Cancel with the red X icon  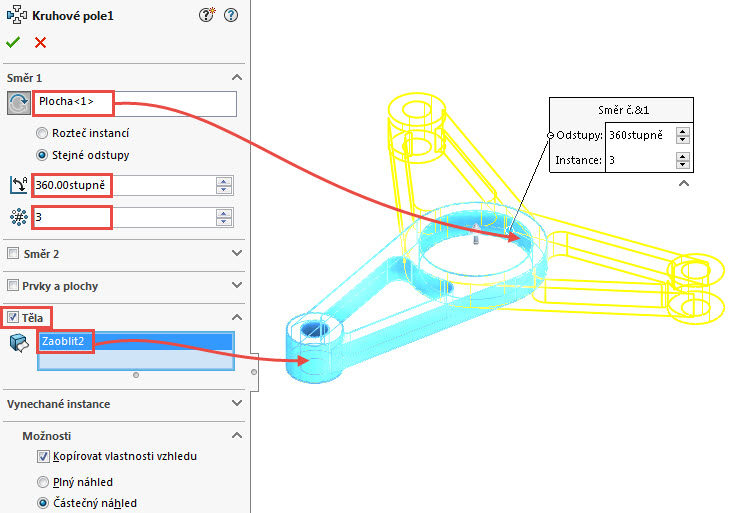coord(40,42)
